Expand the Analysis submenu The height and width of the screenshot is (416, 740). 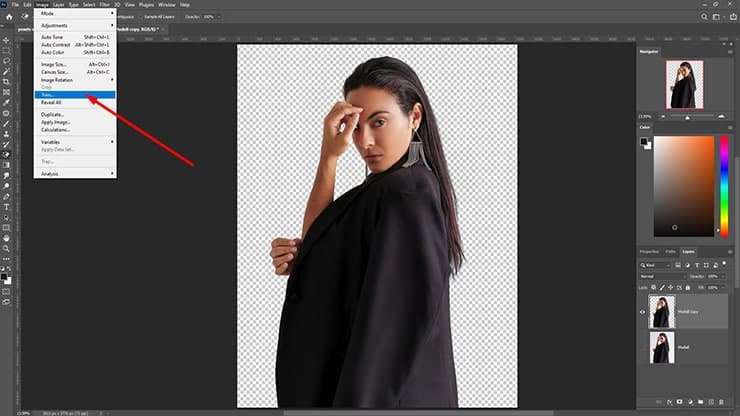tap(75, 174)
